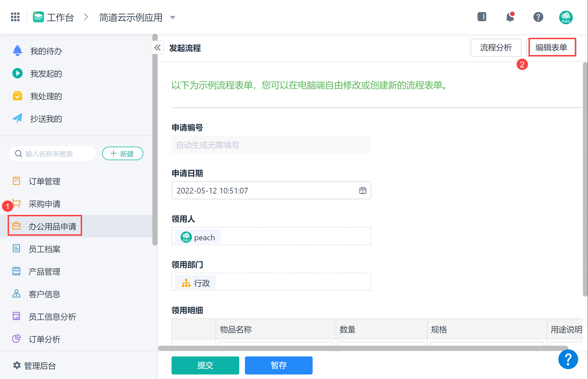Screen dimensions: 588x379
Task: Click the horizontal scrollbar under the table
Action: (363, 348)
